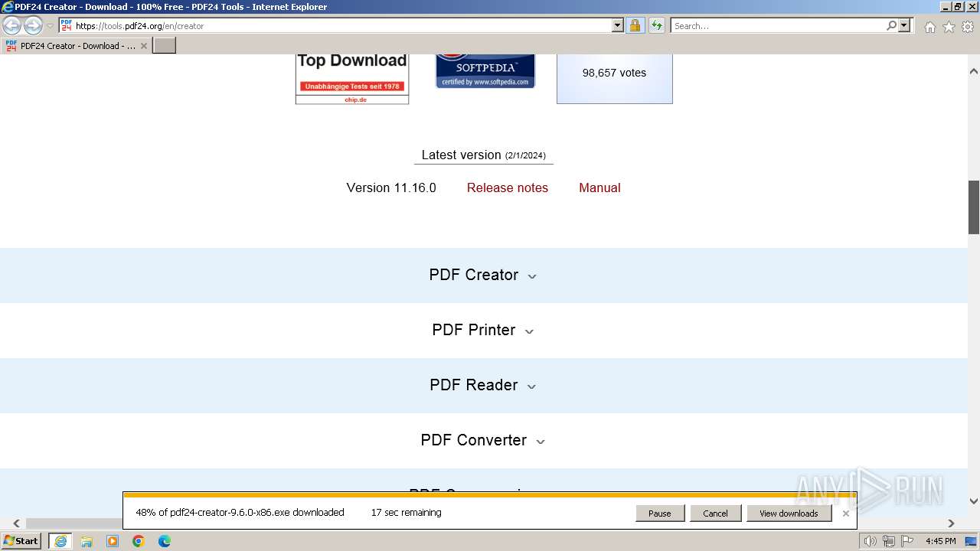Open the Tools gear icon
This screenshot has height=551, width=980.
(968, 27)
